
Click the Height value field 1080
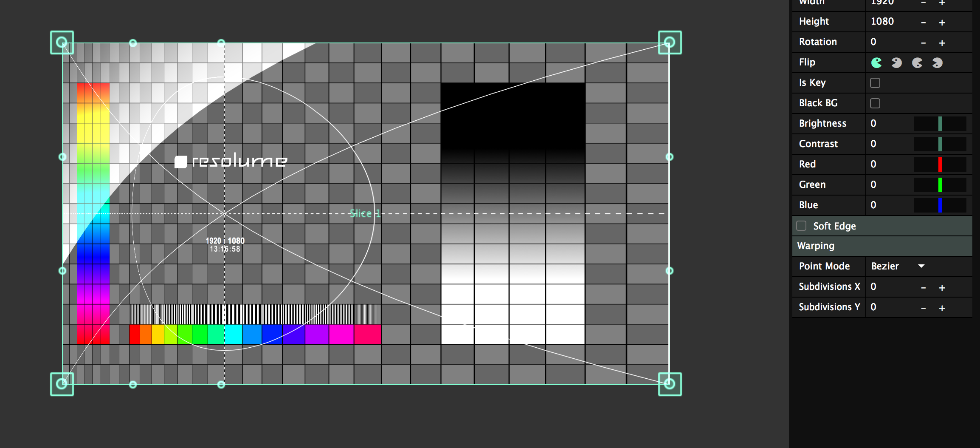click(882, 21)
